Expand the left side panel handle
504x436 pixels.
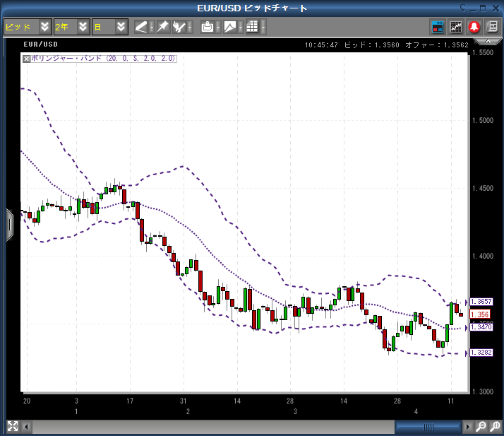pyautogui.click(x=9, y=225)
